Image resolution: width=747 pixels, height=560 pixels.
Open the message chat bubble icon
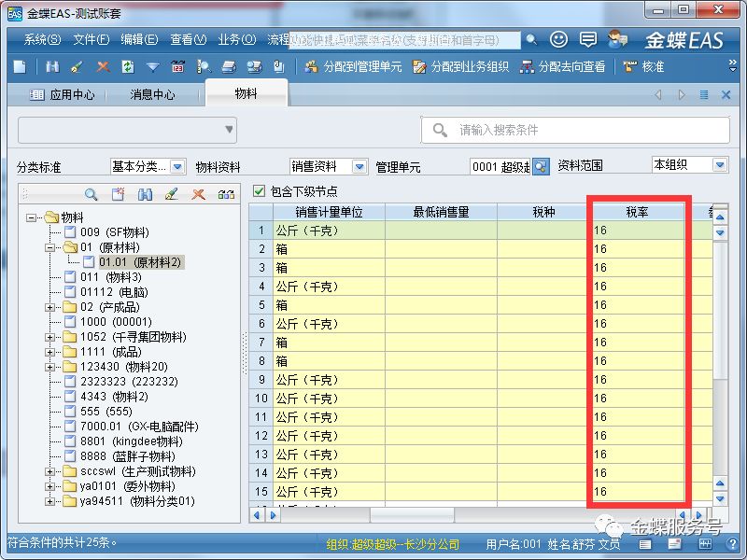588,39
